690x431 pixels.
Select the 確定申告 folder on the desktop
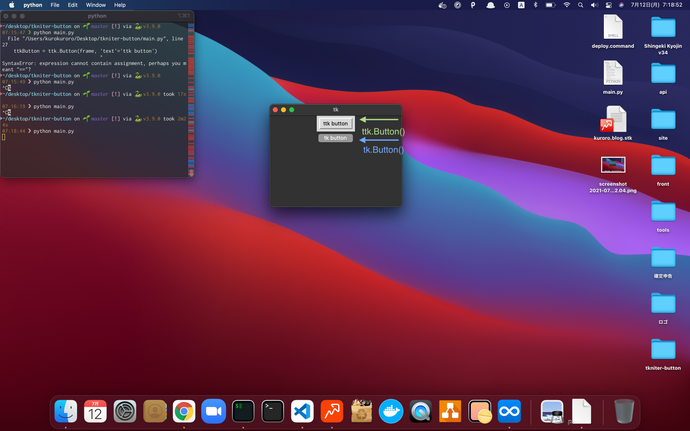point(663,262)
